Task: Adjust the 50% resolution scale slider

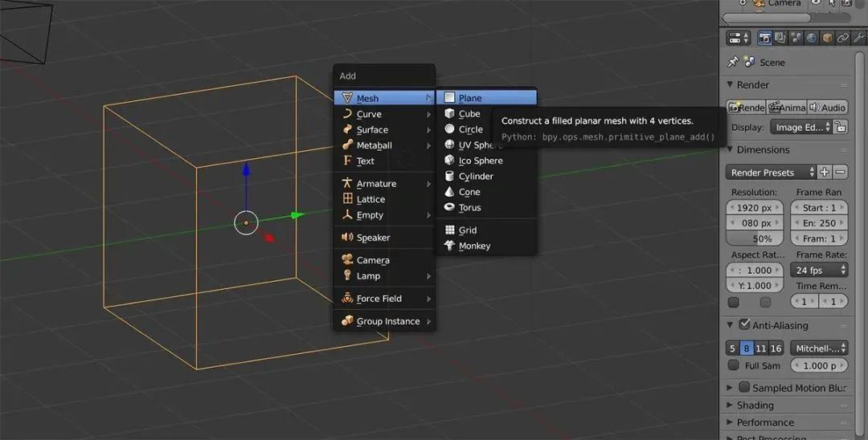Action: (755, 238)
